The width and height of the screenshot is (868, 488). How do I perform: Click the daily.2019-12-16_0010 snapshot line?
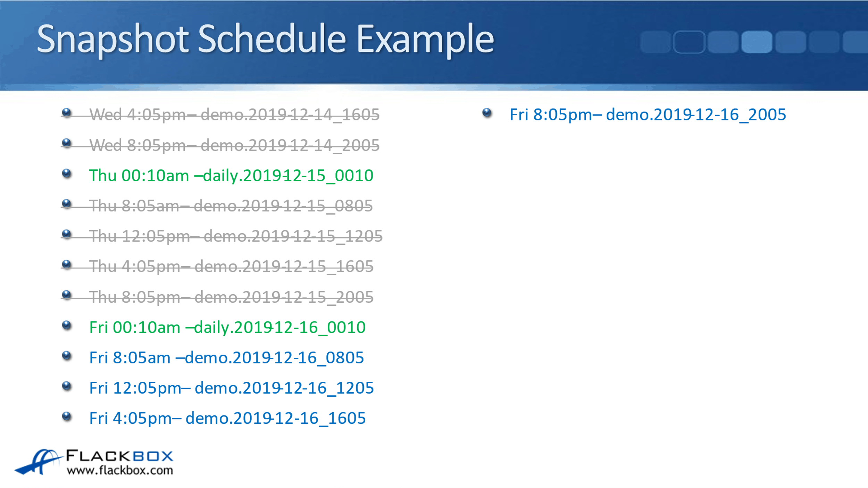click(x=227, y=327)
